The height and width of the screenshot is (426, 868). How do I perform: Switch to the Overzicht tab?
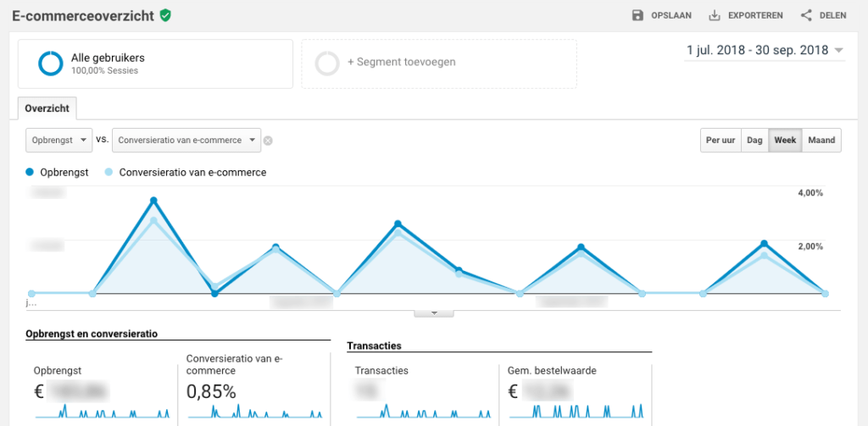pos(47,108)
